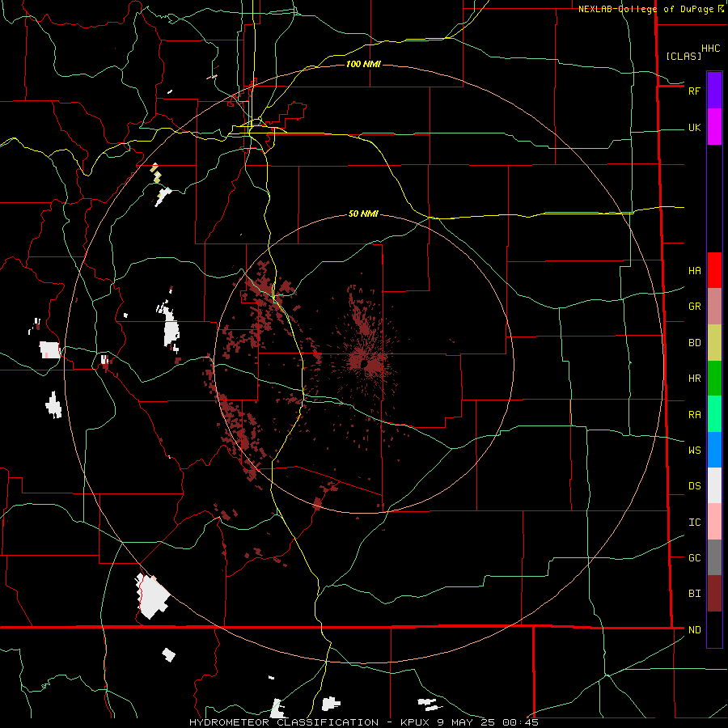
Task: Click the [CLAS] units label
Action: (684, 56)
